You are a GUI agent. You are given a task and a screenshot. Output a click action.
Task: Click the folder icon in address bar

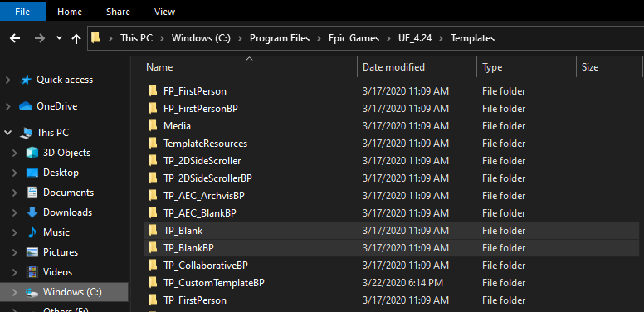tap(95, 38)
